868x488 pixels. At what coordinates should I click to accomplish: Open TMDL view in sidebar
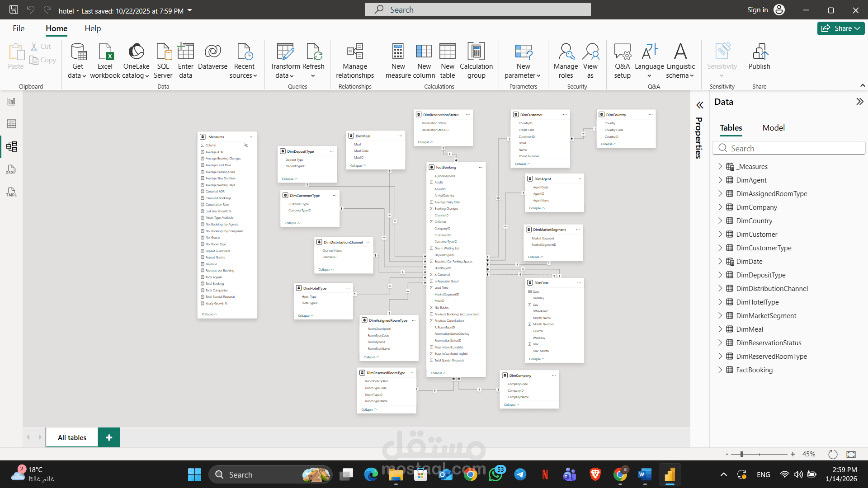[x=11, y=192]
